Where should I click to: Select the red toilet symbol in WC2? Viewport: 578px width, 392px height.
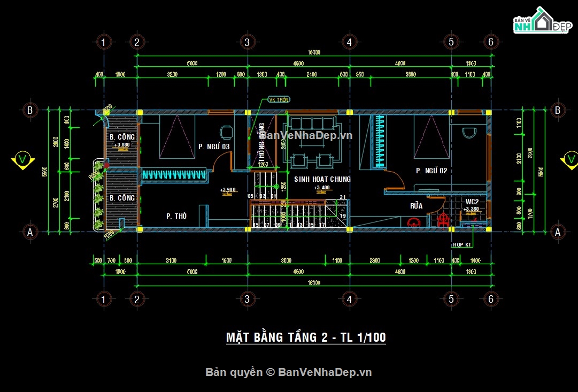tap(443, 220)
